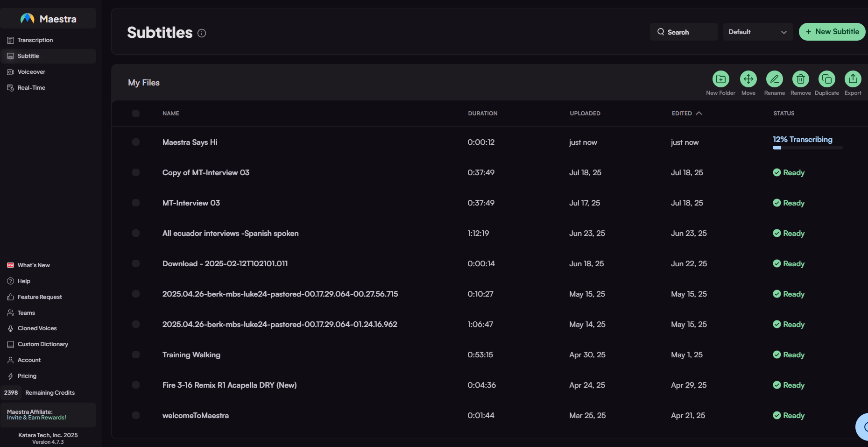
Task: Click the Export icon
Action: pos(853,79)
